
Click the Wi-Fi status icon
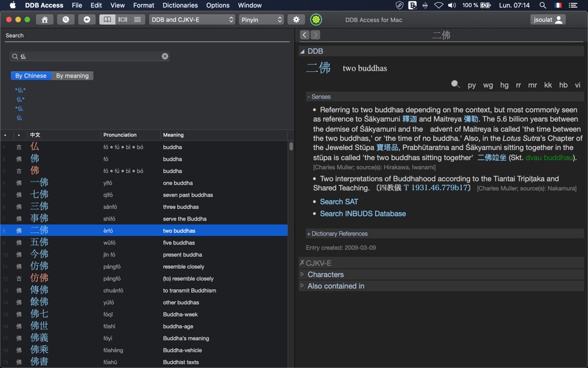438,5
